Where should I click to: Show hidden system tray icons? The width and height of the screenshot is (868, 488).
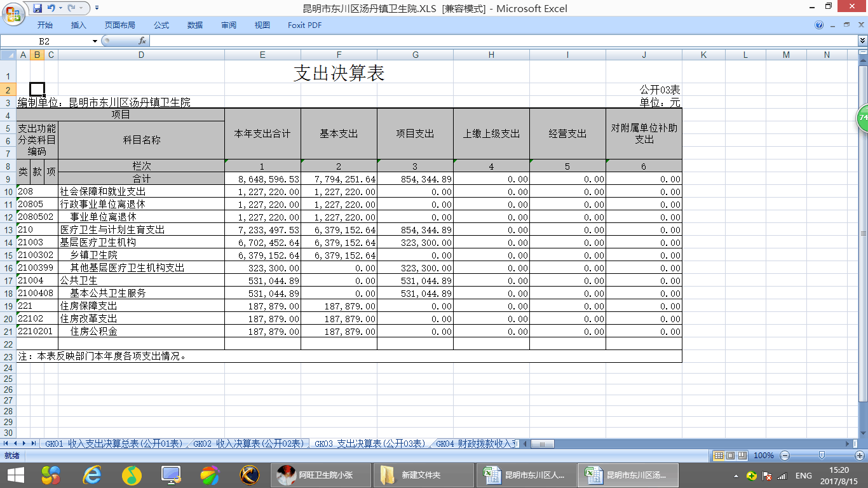(x=736, y=475)
